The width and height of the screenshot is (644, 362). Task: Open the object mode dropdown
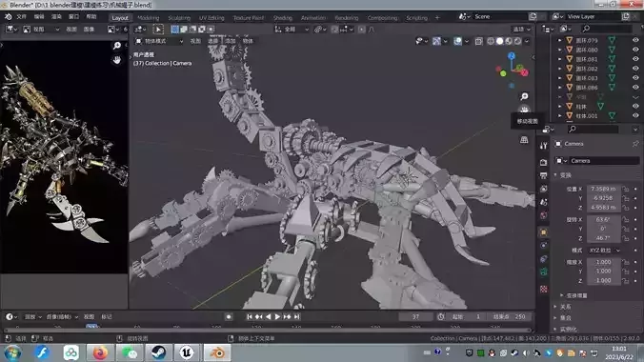159,41
